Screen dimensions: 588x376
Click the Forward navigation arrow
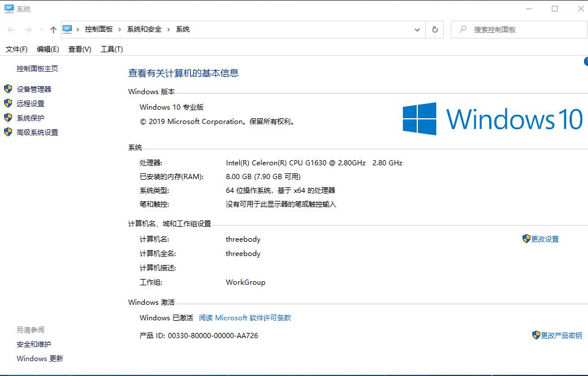pos(28,30)
